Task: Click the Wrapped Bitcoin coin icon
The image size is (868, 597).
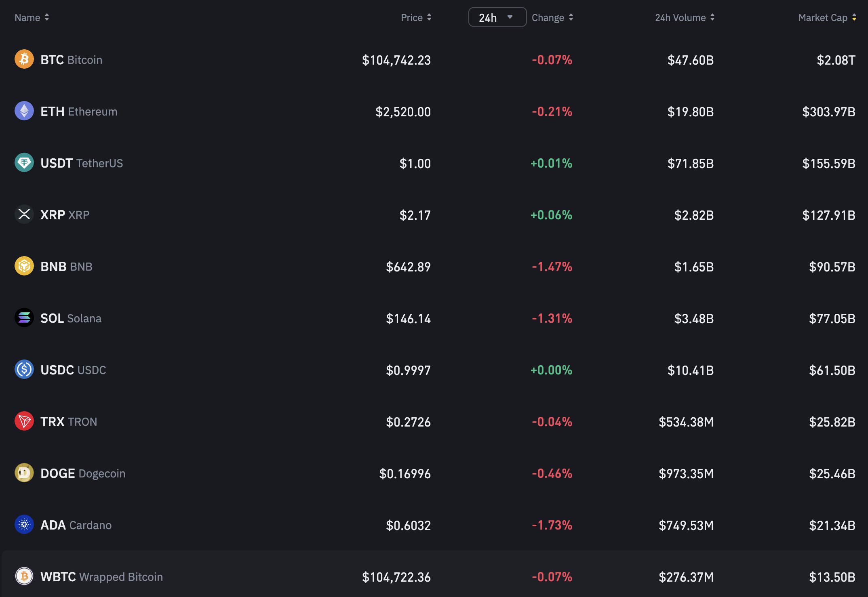Action: click(x=24, y=576)
